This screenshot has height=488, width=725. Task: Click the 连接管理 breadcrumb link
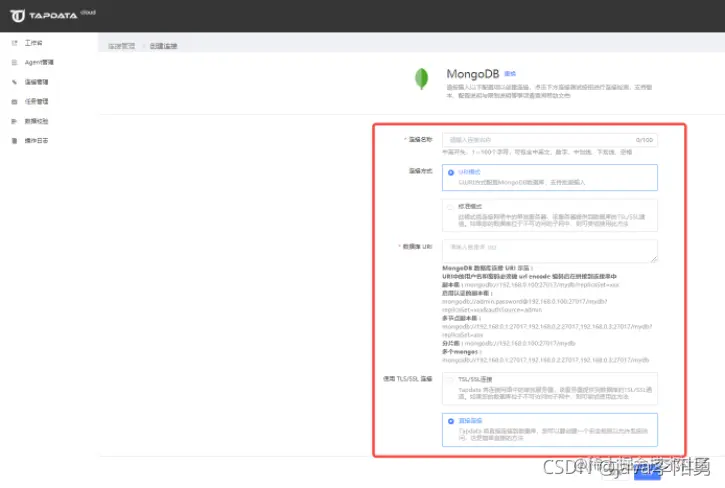click(x=122, y=46)
